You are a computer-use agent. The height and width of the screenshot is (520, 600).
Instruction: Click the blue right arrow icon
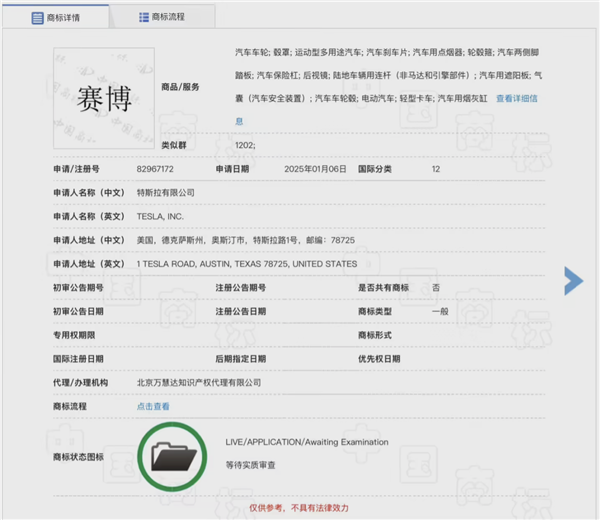[x=573, y=281]
